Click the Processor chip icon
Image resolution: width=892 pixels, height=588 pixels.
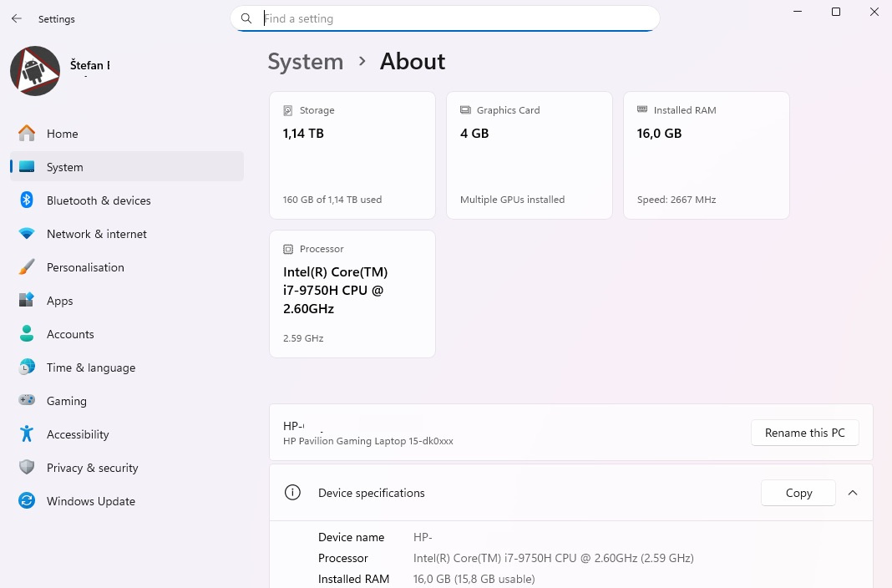tap(288, 249)
